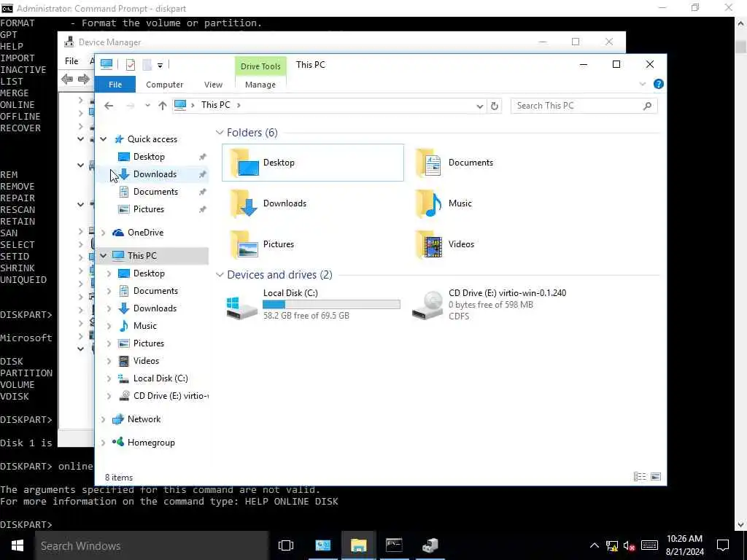Expand the Homegroup tree node

tap(104, 443)
